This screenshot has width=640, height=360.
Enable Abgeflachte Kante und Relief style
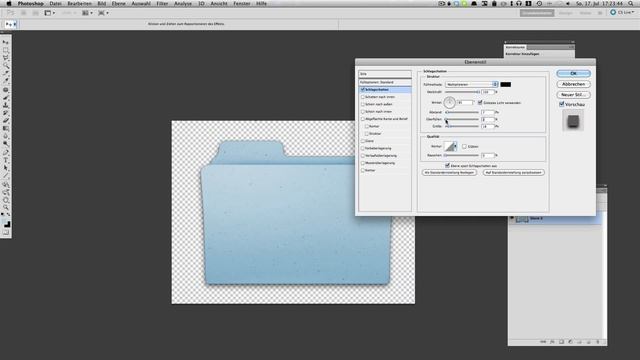pyautogui.click(x=362, y=119)
